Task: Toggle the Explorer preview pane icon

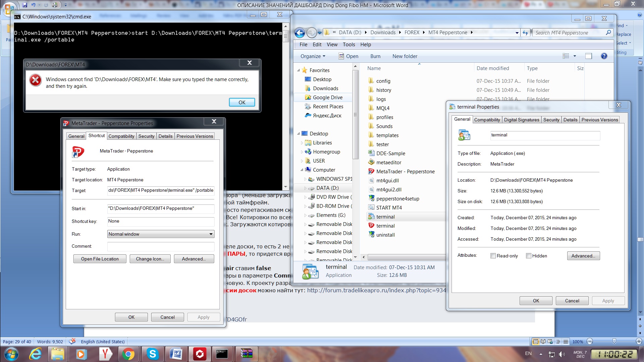Action: (589, 56)
